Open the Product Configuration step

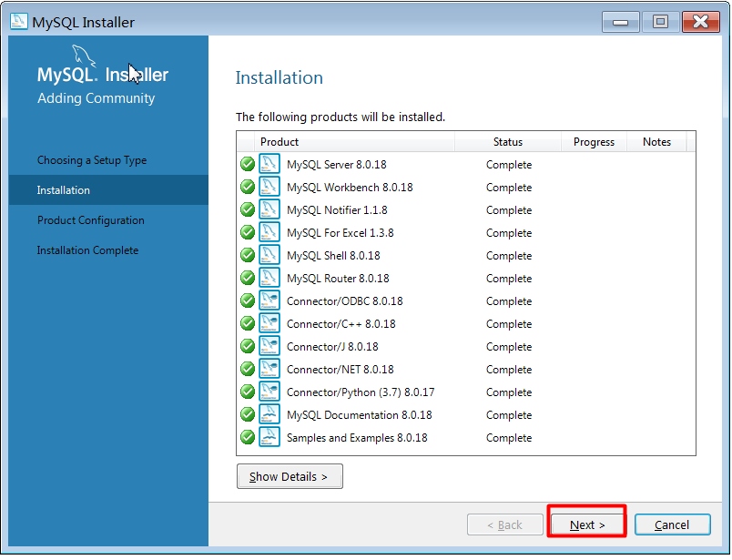[x=90, y=220]
